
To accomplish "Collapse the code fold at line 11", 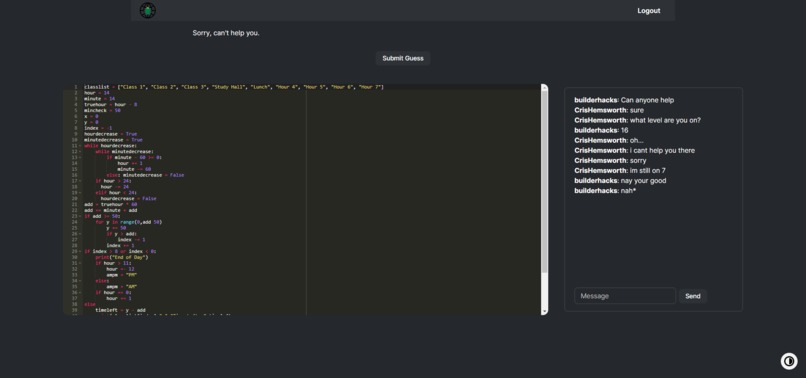I will point(80,146).
